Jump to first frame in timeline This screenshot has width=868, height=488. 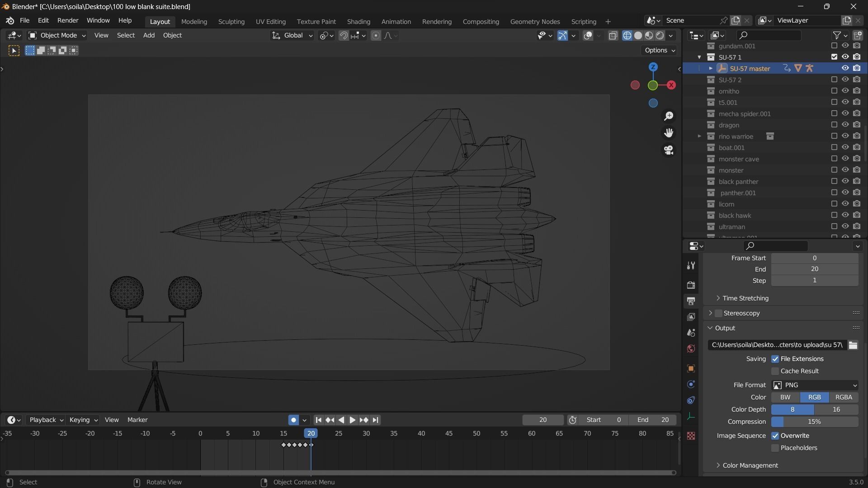click(x=318, y=420)
